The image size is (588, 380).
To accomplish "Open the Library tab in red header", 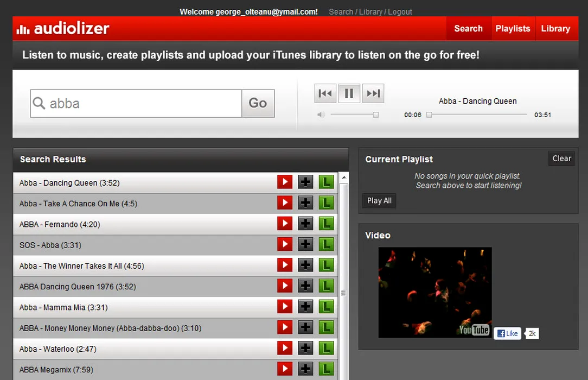I will coord(556,29).
